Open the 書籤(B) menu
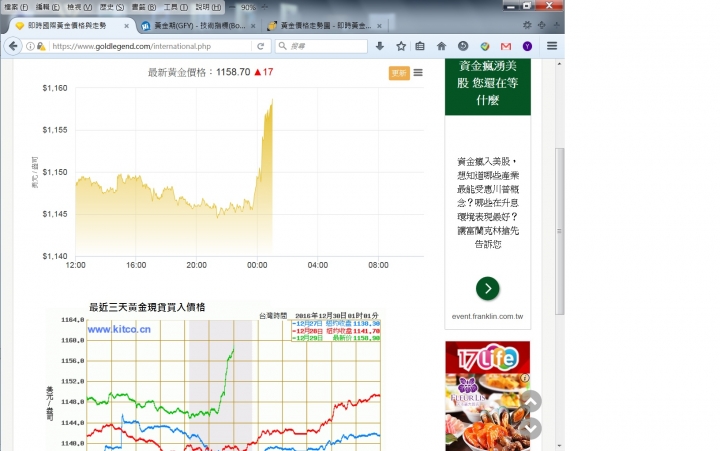This screenshot has width=720, height=451. tap(144, 7)
